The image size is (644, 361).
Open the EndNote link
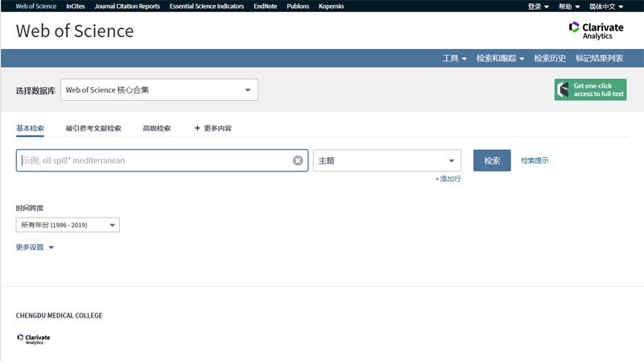pos(266,6)
